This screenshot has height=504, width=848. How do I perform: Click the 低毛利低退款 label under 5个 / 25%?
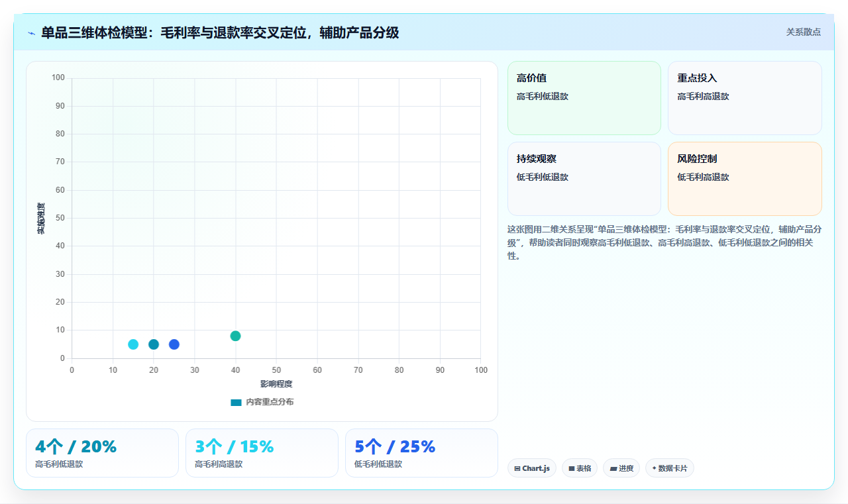pyautogui.click(x=378, y=464)
